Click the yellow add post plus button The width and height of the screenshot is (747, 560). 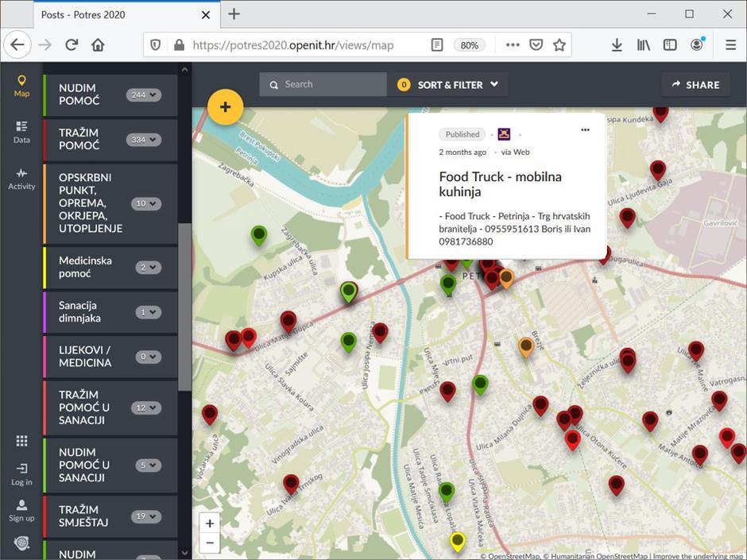(x=225, y=106)
